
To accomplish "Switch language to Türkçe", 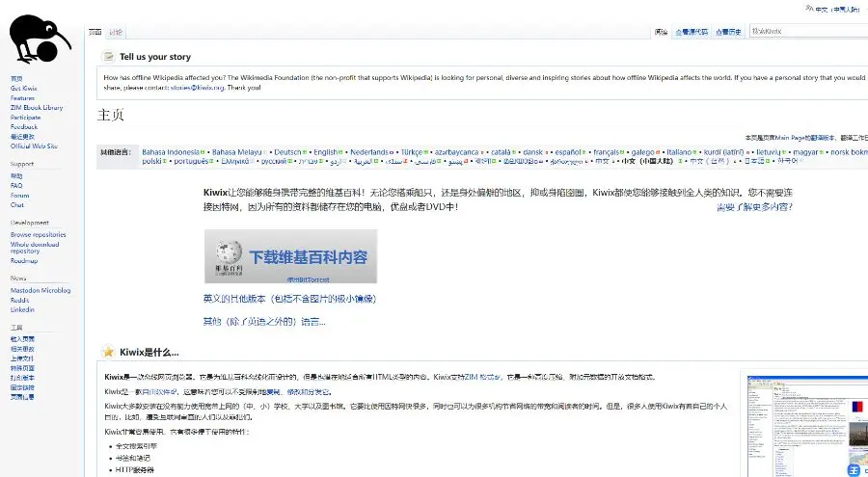I will (x=411, y=151).
